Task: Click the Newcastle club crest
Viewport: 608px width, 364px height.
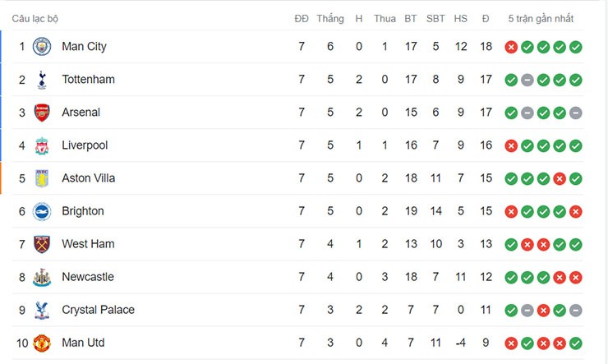Action: click(x=42, y=277)
